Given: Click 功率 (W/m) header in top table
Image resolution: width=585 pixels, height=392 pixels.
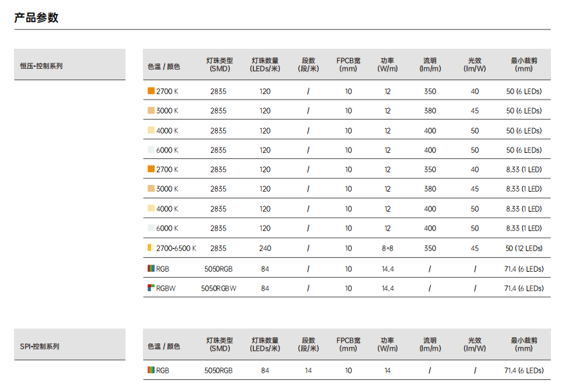Looking at the screenshot, I should click(x=387, y=65).
